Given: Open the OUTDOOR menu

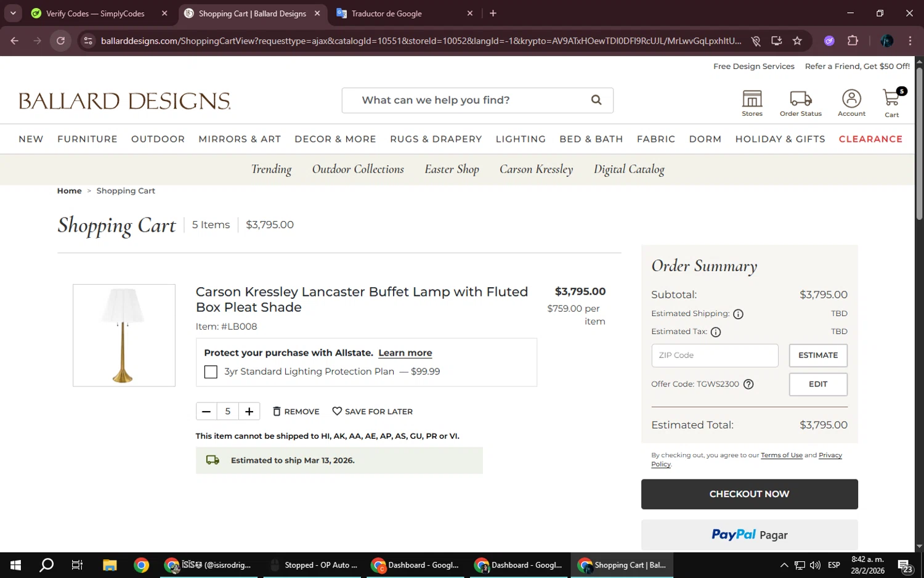Looking at the screenshot, I should (x=158, y=139).
